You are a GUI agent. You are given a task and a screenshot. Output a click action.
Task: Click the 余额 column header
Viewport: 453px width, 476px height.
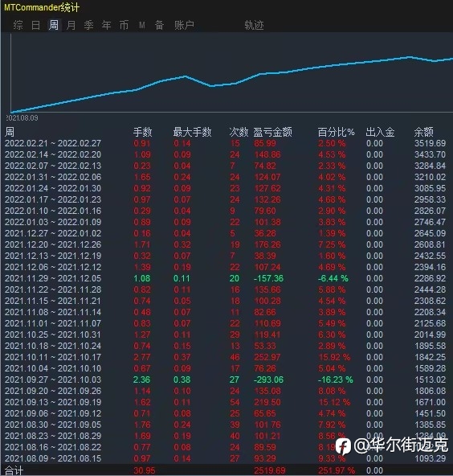[423, 132]
